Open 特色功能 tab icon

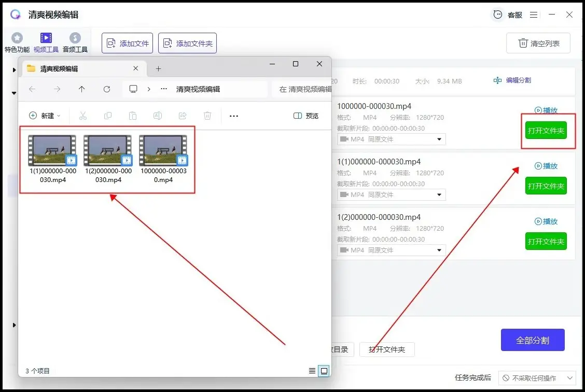coord(17,38)
